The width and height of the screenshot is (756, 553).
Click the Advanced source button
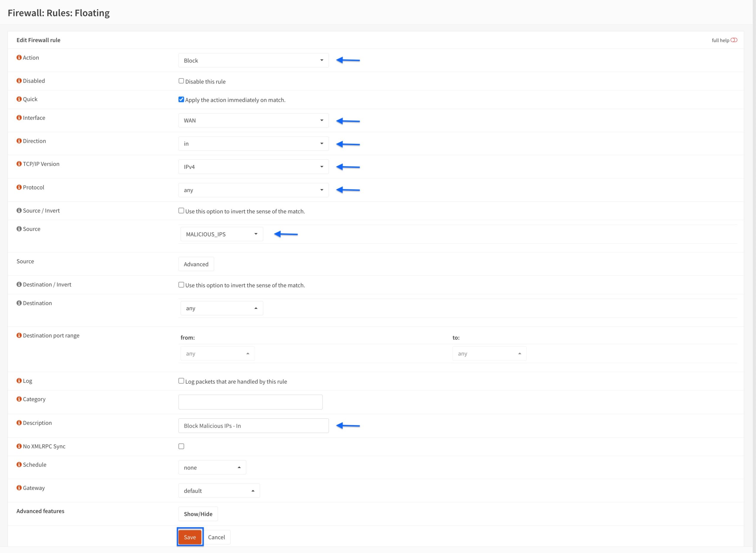point(196,264)
